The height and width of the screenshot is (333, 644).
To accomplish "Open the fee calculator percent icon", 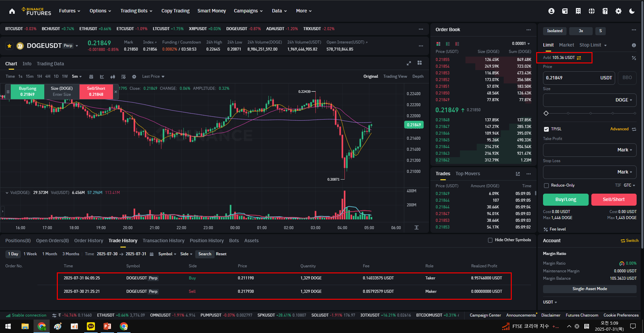I will [x=634, y=58].
